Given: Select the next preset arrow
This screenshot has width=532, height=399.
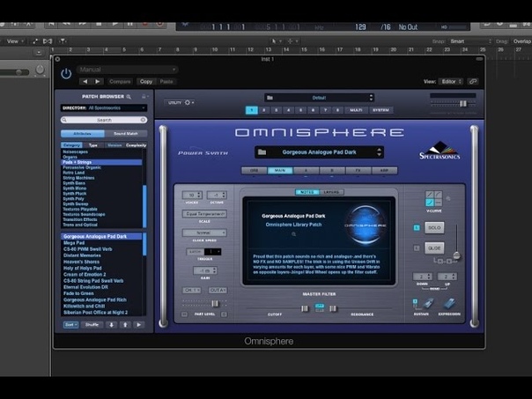Looking at the screenshot, I should [98, 81].
